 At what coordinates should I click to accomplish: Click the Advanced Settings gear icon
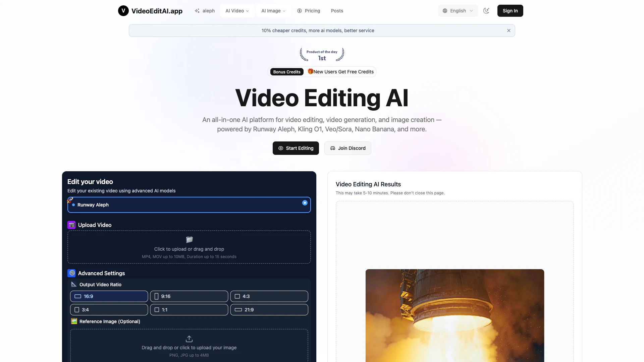(x=71, y=273)
